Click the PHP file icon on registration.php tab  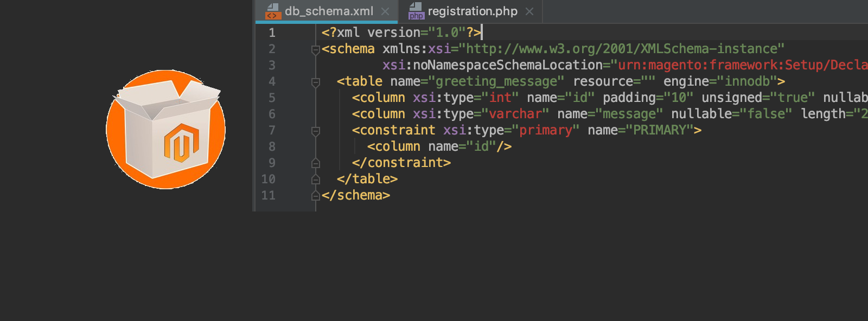click(416, 11)
